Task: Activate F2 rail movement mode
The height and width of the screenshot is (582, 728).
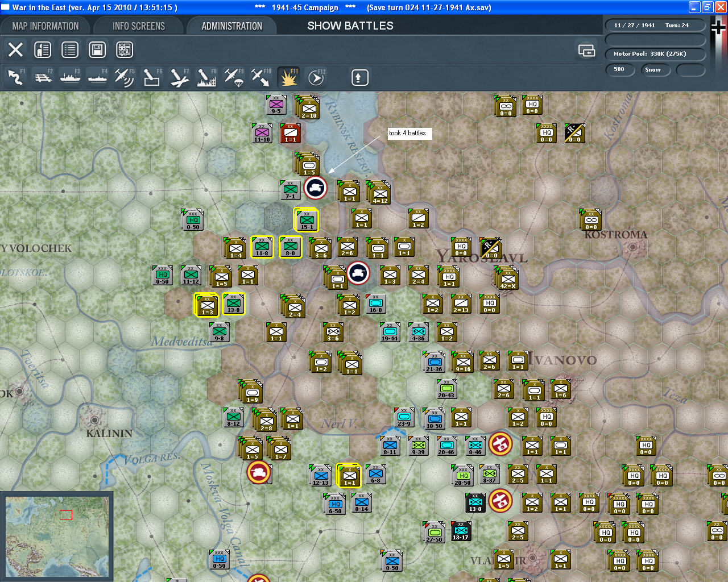Action: point(43,77)
